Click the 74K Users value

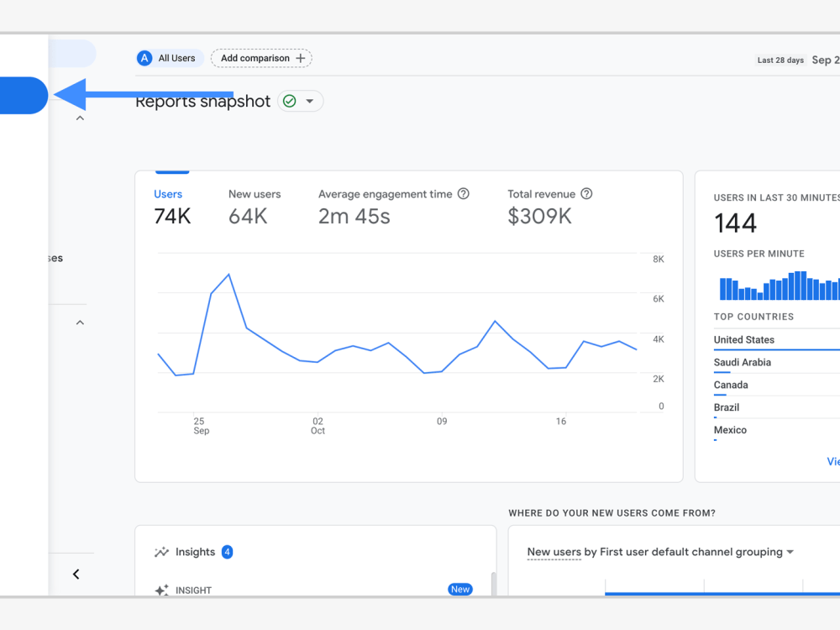[x=172, y=217]
